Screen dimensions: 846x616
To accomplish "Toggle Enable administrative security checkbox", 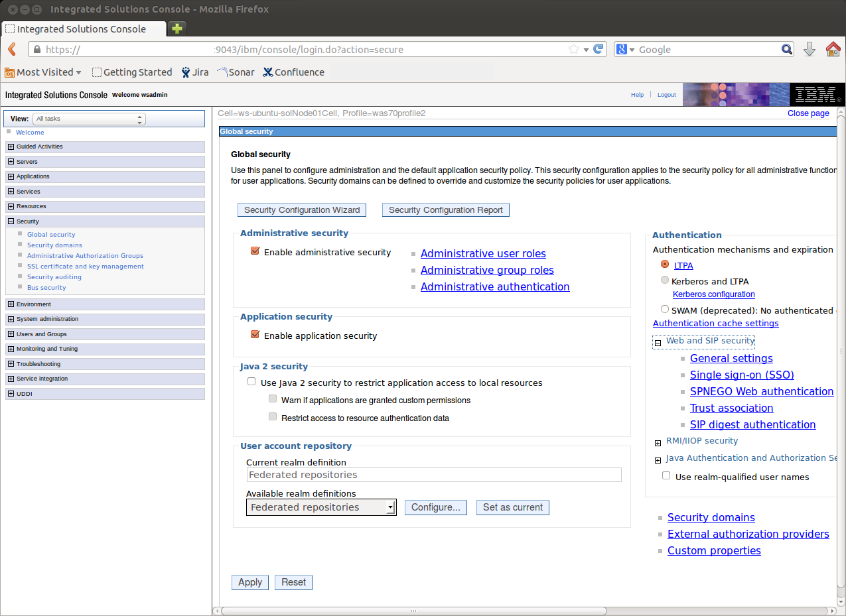I will [x=255, y=252].
